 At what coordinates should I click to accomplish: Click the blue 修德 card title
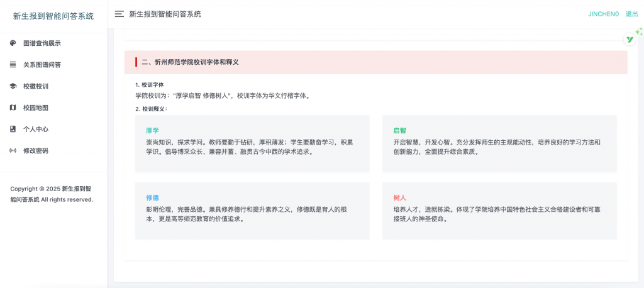(x=152, y=197)
